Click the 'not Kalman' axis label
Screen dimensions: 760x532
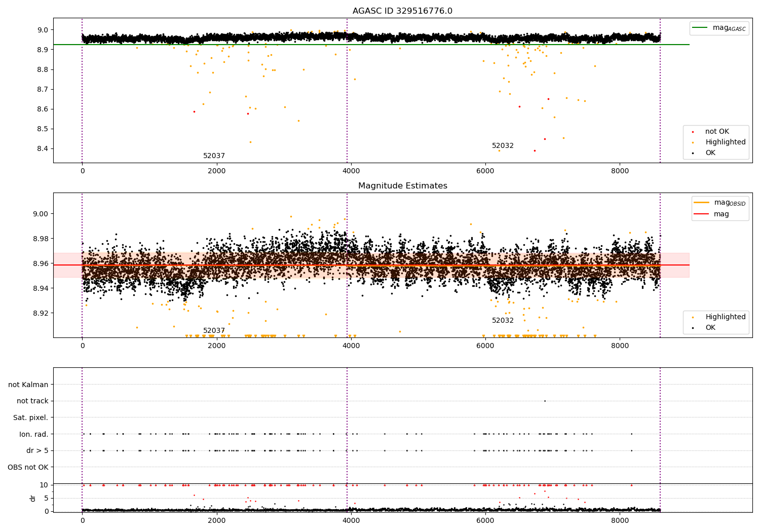point(28,385)
